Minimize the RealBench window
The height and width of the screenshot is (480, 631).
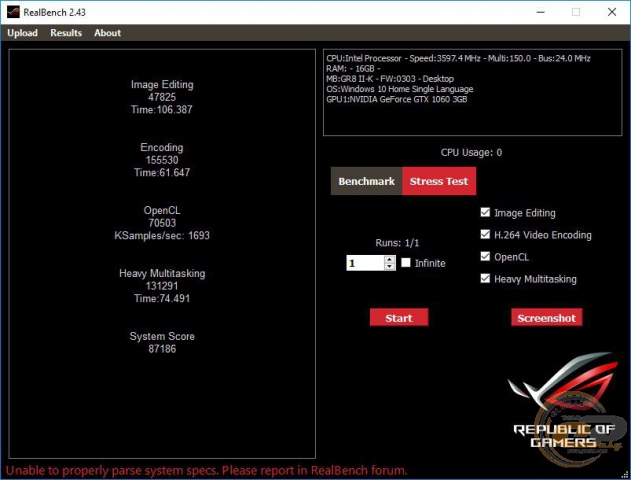[540, 12]
